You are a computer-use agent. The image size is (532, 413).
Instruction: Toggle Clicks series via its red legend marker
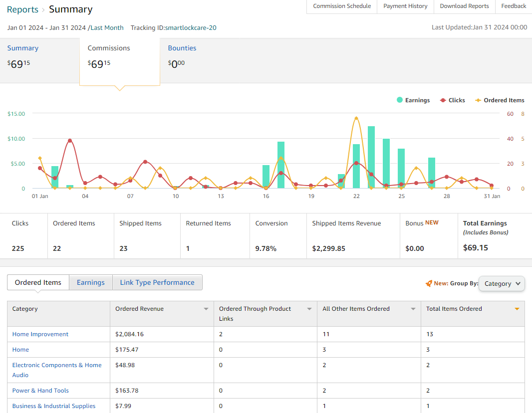(x=443, y=100)
